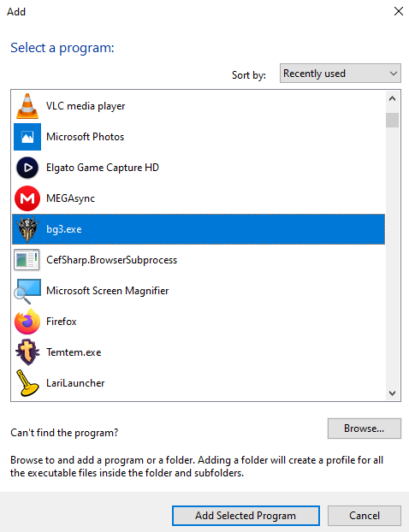Select the Temtem.exe icon
This screenshot has width=409, height=532.
tap(27, 352)
